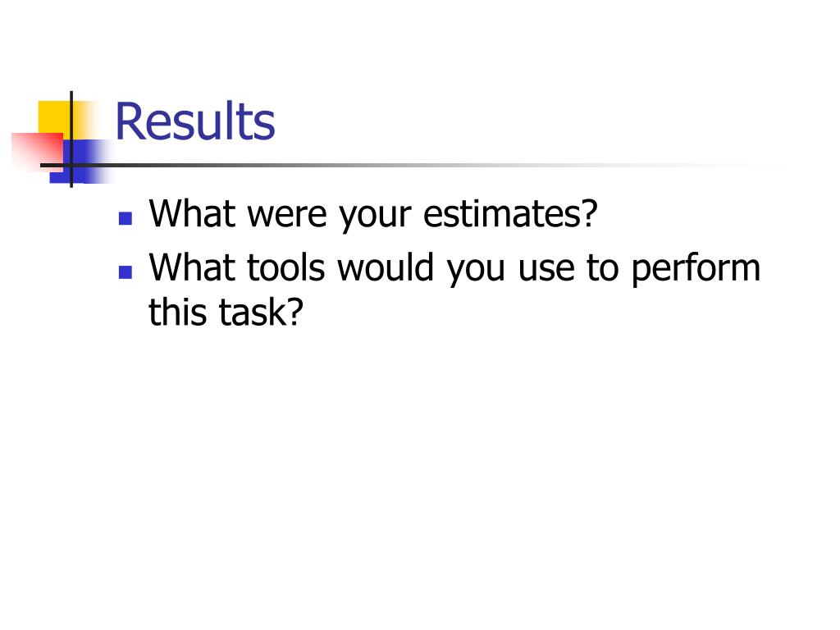This screenshot has height=630, width=840.
Task: Click the word "would" in second bullet
Action: 386,267
